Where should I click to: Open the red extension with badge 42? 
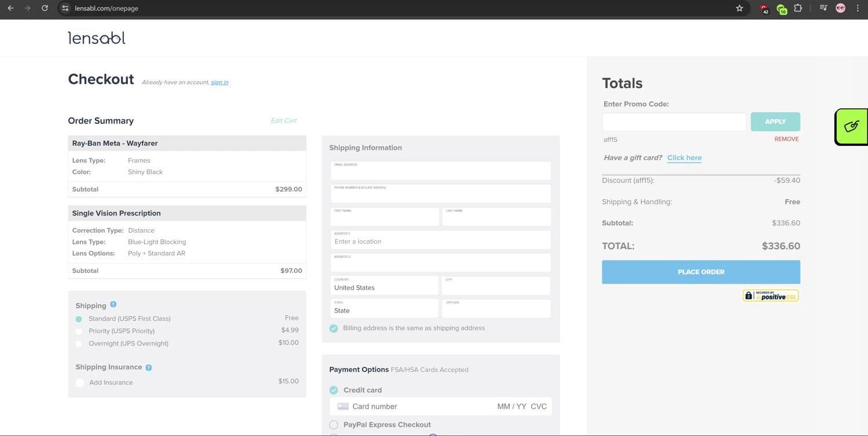click(x=764, y=9)
